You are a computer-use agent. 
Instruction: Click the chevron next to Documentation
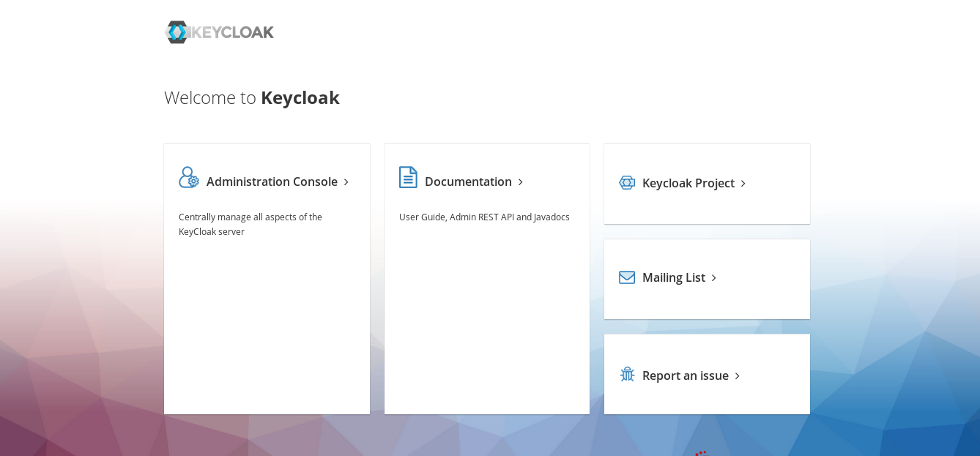point(520,182)
